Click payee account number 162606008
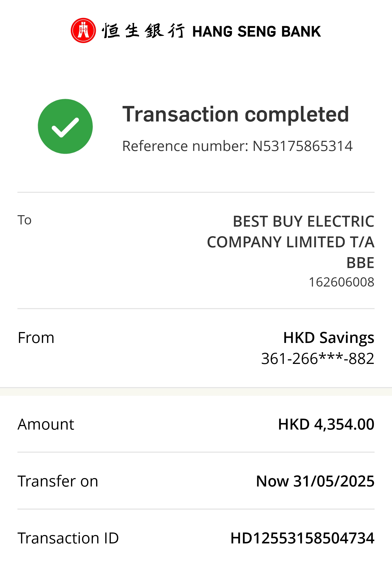Viewport: 392px width, 584px height. (341, 282)
